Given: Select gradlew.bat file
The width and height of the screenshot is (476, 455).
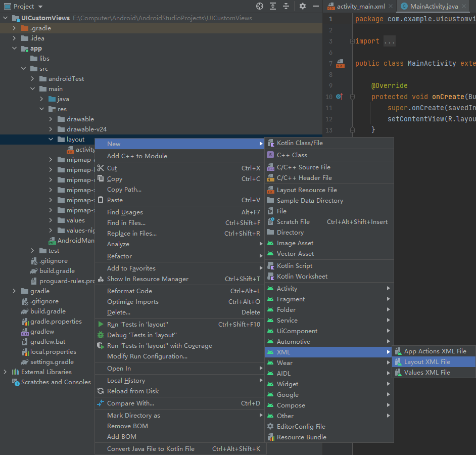Looking at the screenshot, I should coord(47,342).
